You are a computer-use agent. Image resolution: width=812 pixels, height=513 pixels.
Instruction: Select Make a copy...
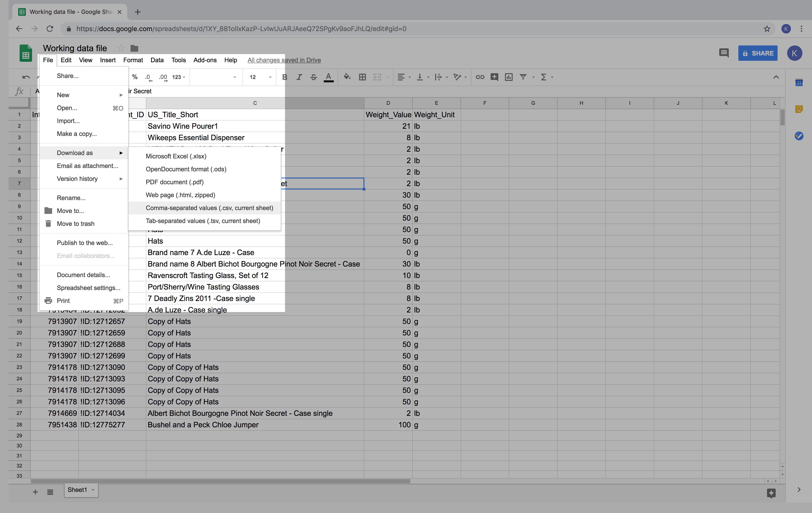pyautogui.click(x=84, y=134)
